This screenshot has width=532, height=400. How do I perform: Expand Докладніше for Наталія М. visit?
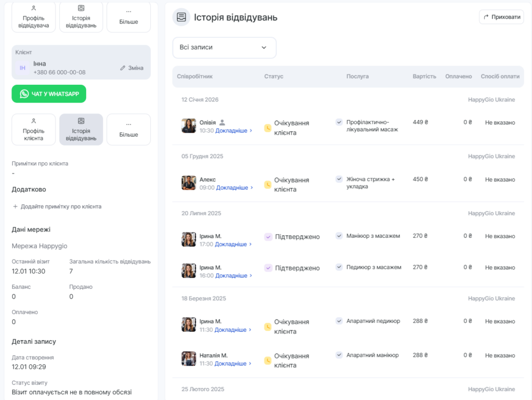pyautogui.click(x=233, y=364)
